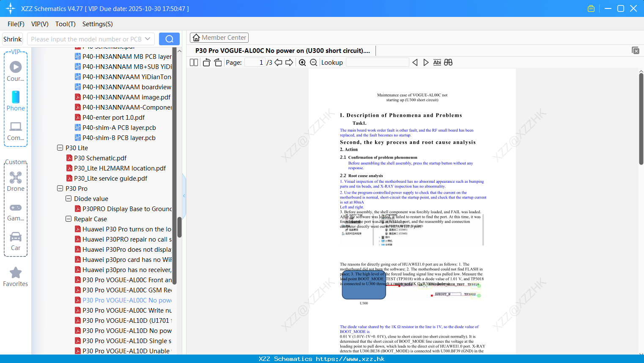Toggle the Abi match-case option
The width and height of the screenshot is (644, 363).
pyautogui.click(x=437, y=63)
